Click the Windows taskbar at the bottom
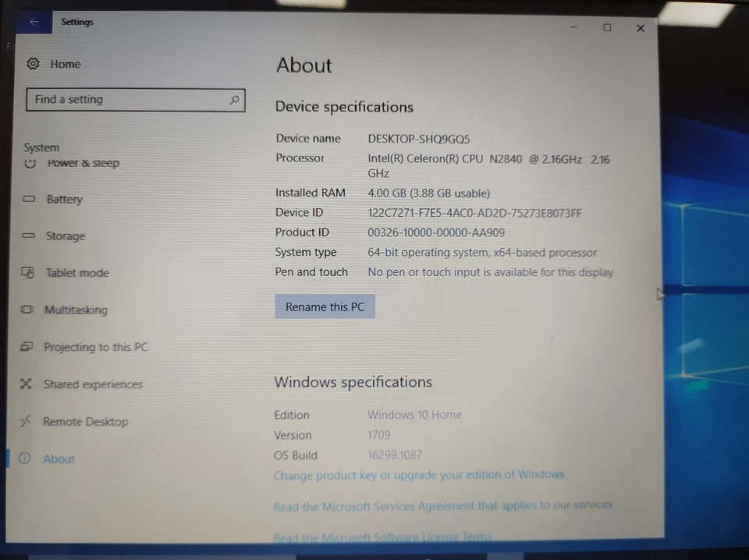 374,554
